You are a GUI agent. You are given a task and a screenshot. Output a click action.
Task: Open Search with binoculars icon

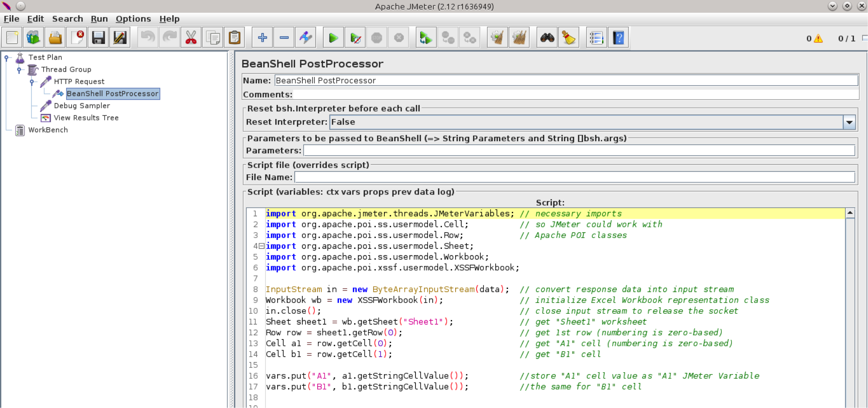(x=547, y=38)
